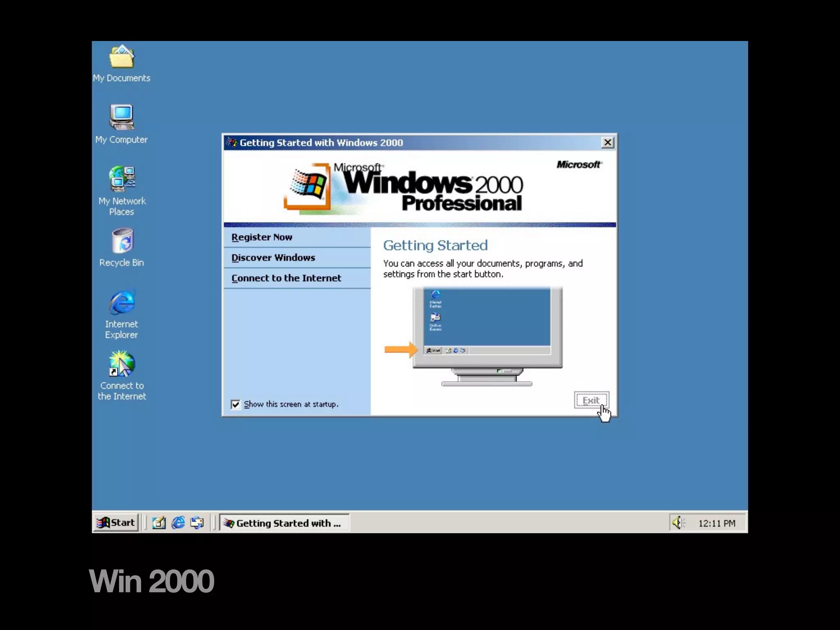Launch Outlook Express from quick launch bar
This screenshot has width=840, height=630.
point(197,523)
